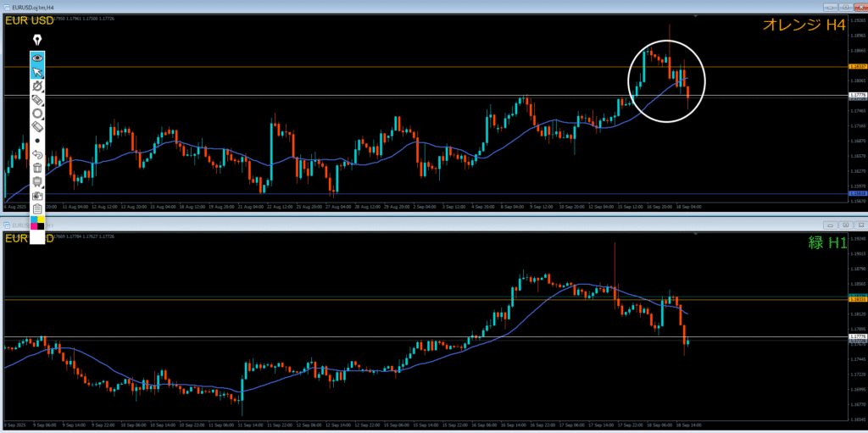
Task: Click the 18 Sep 14:00 time label in the H1 chart
Action: [x=689, y=425]
